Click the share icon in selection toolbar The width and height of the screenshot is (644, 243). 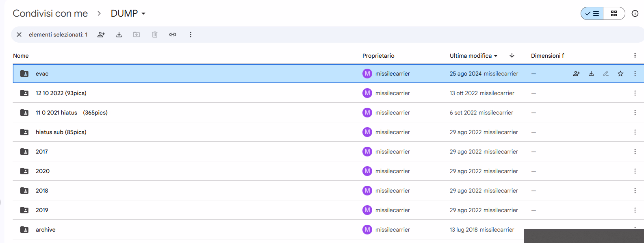pos(101,35)
